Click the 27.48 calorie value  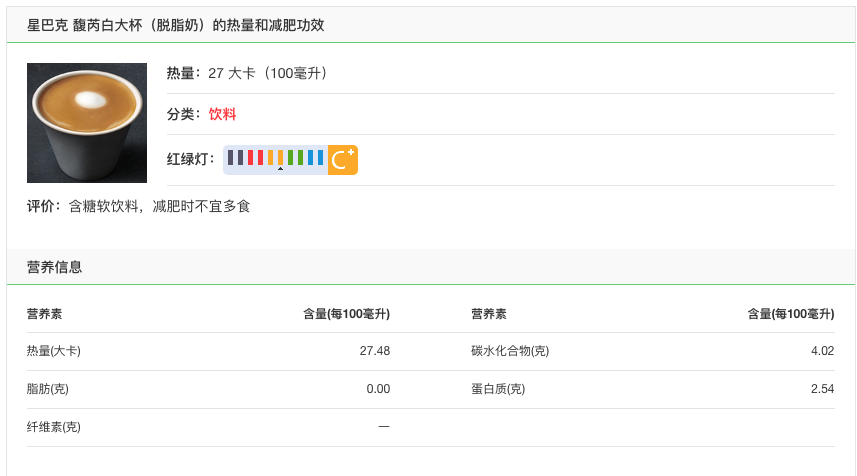(374, 351)
